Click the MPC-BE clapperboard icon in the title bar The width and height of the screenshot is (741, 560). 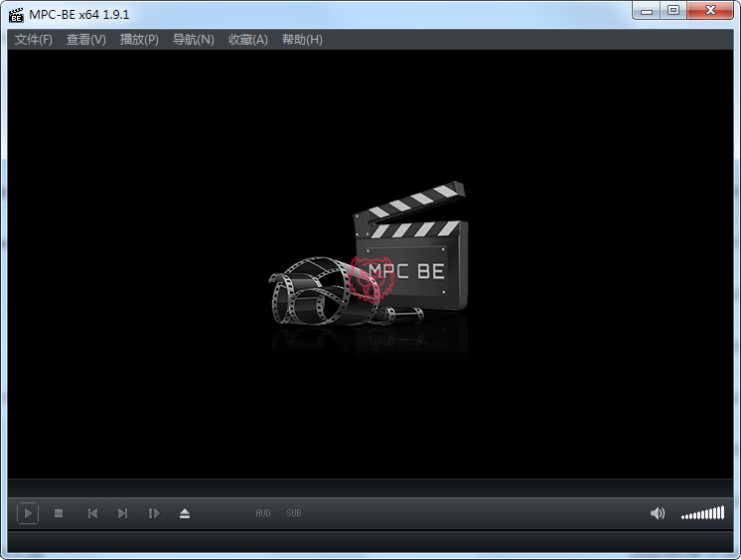click(x=16, y=15)
